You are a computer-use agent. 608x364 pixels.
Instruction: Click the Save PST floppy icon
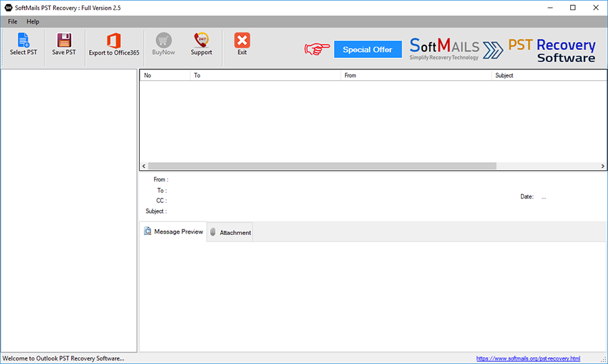pyautogui.click(x=64, y=41)
